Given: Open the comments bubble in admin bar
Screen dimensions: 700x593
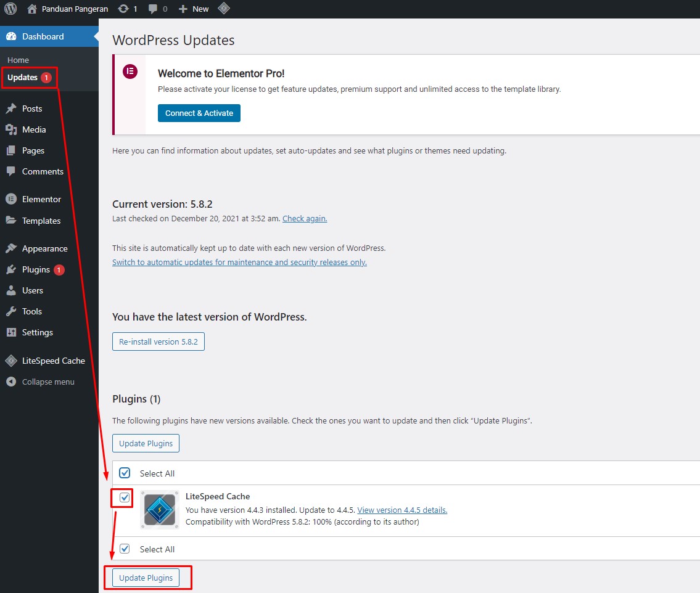Looking at the screenshot, I should (153, 9).
